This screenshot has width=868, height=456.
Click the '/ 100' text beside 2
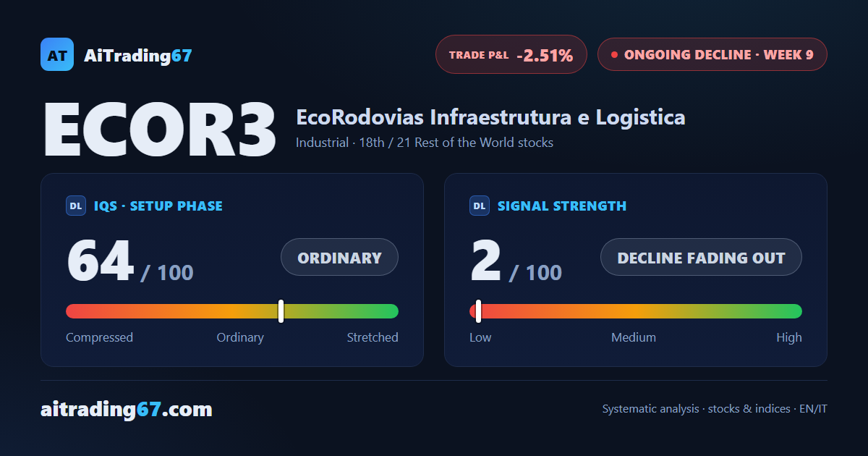[x=535, y=273]
